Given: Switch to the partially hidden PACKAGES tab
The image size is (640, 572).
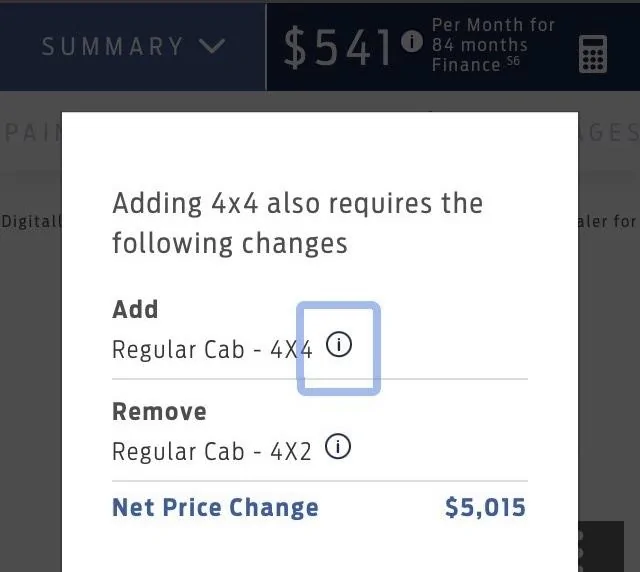Looking at the screenshot, I should click(608, 133).
